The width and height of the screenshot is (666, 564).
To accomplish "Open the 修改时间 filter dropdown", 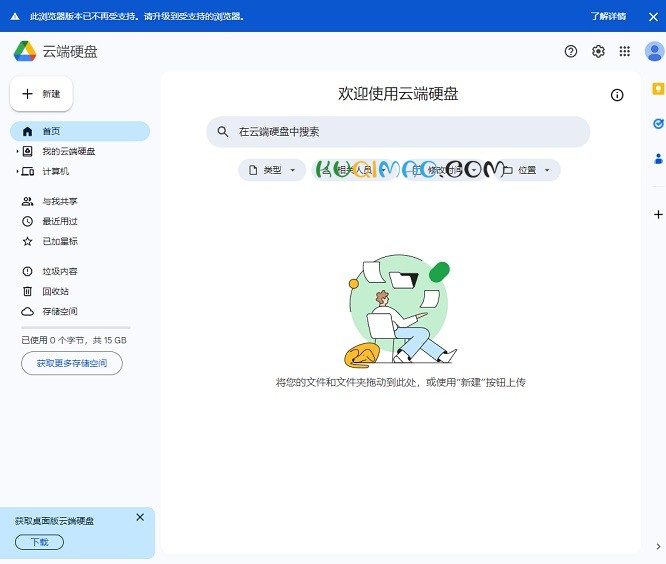I will 446,170.
